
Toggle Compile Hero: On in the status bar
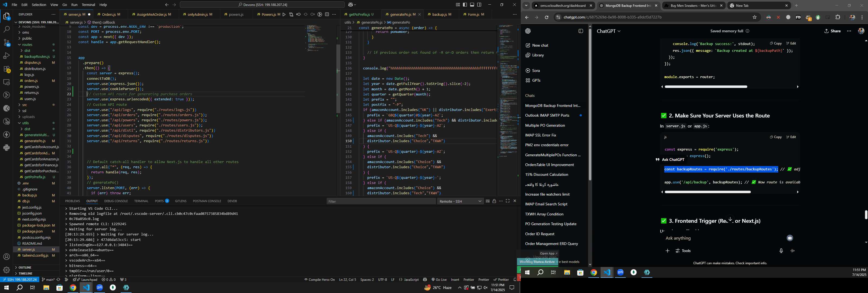(320, 280)
